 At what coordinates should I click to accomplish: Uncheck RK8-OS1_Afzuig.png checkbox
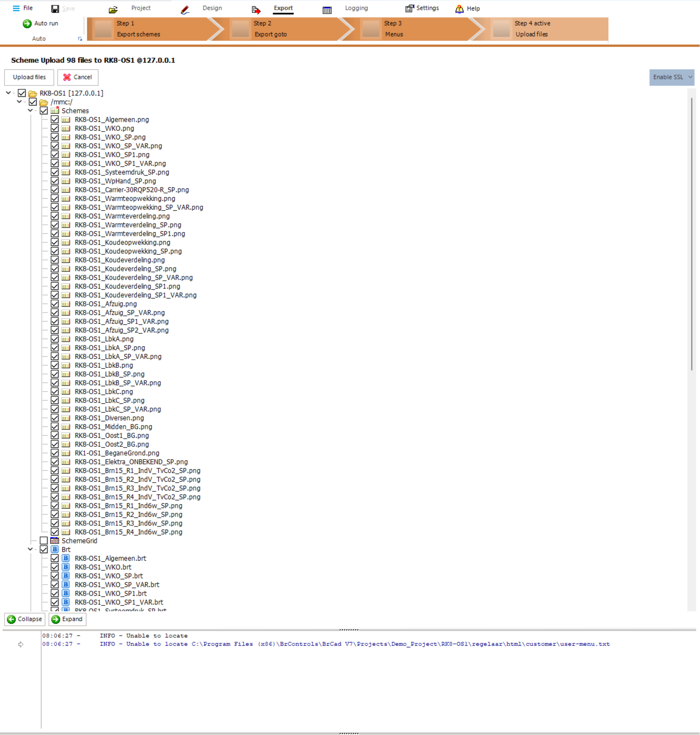[54, 304]
